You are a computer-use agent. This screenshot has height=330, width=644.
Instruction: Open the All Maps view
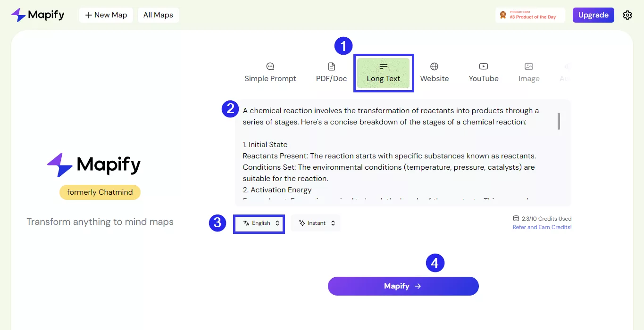(158, 15)
